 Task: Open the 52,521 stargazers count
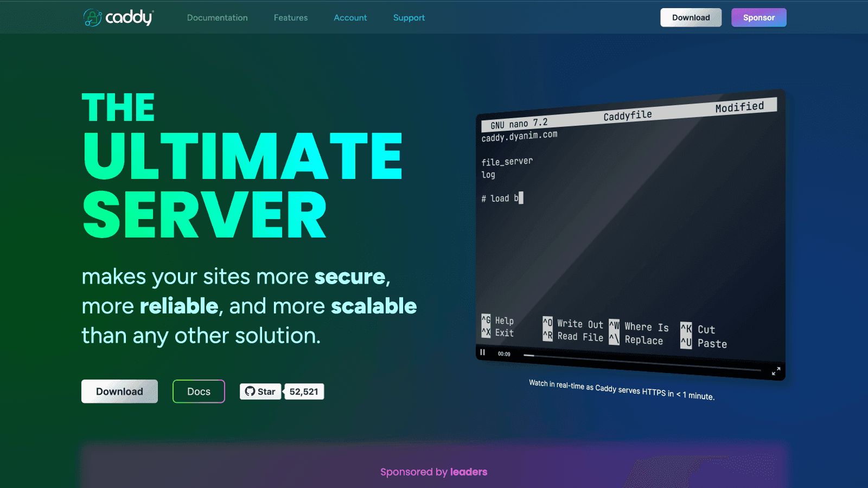pos(304,391)
